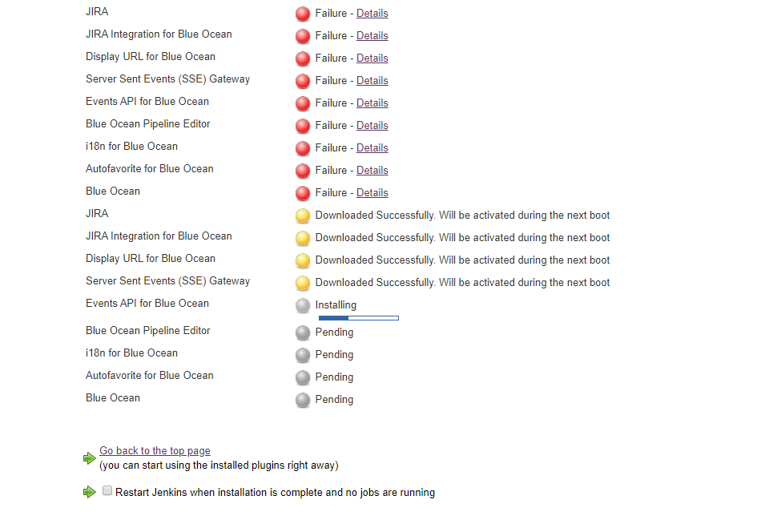Image resolution: width=777 pixels, height=532 pixels.
Task: View Details for failed i18n for Blue Ocean
Action: [x=372, y=148]
